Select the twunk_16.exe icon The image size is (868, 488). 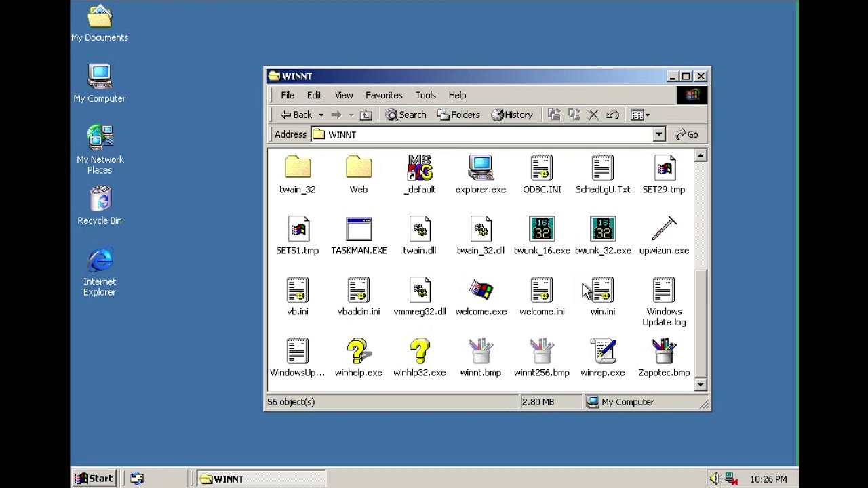542,229
